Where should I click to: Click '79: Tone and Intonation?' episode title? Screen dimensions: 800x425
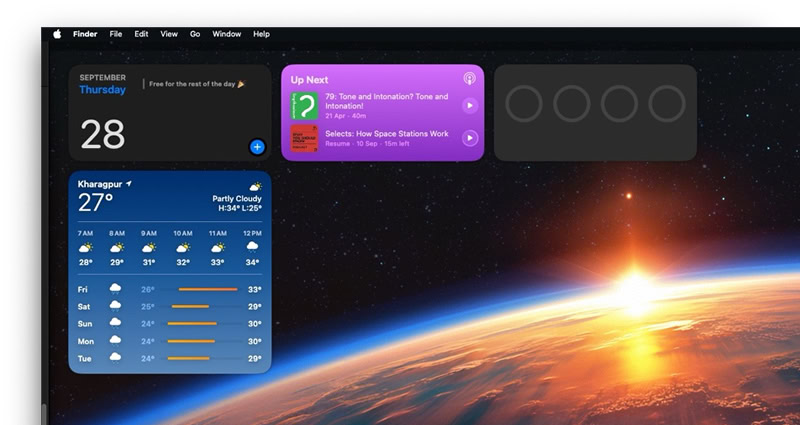387,101
